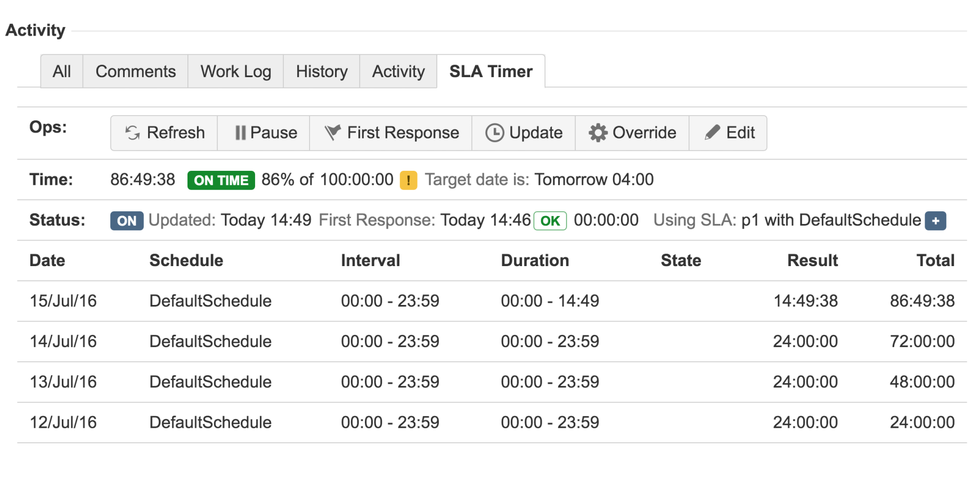Click SLA name p1 with DefaultSchedule
The image size is (980, 479).
pos(831,220)
